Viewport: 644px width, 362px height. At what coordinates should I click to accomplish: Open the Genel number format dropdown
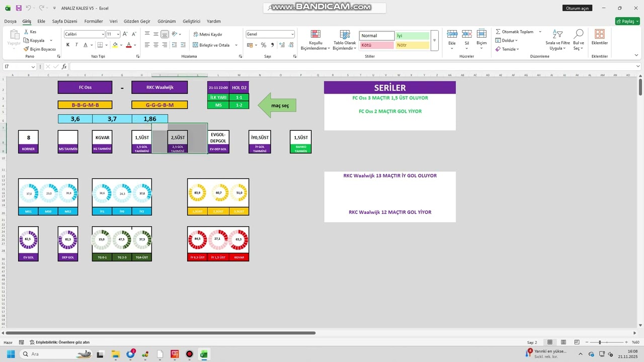[x=292, y=34]
